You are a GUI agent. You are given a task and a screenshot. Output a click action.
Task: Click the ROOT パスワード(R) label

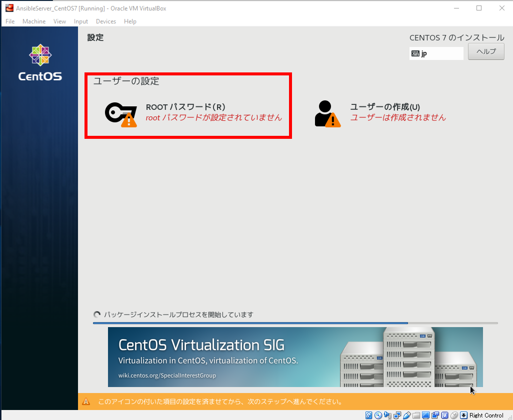click(185, 107)
